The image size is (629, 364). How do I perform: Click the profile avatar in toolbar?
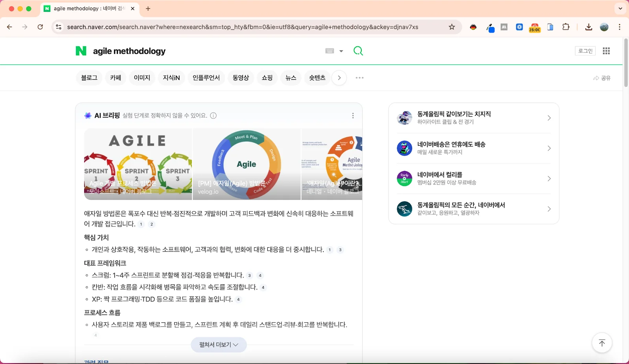[x=604, y=27]
